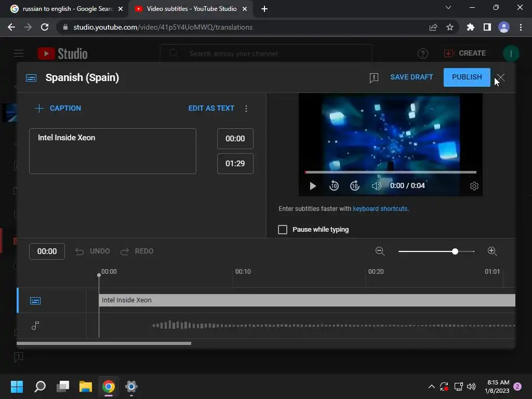
Task: Click the subtitles icon beside Spanish (Spain)
Action: point(31,78)
